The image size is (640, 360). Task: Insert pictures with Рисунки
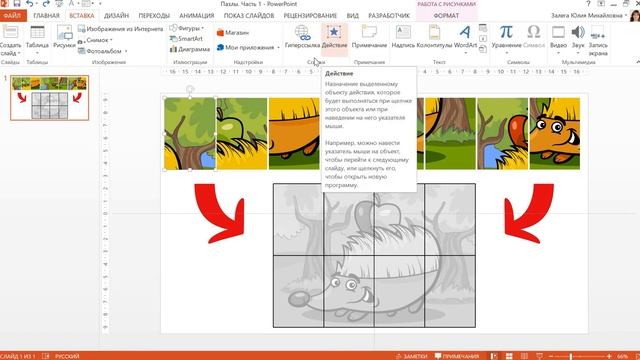pos(64,37)
